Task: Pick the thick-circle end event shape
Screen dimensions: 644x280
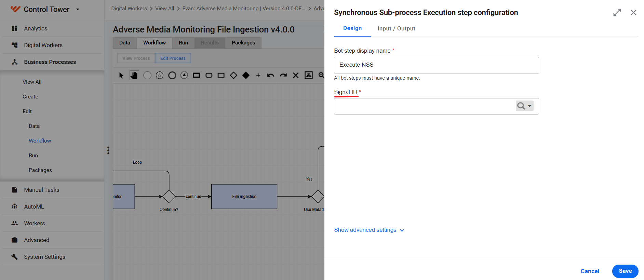Action: [172, 75]
